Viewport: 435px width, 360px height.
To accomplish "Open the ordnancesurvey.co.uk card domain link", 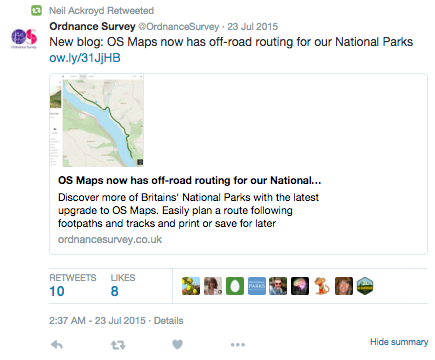I will [110, 239].
